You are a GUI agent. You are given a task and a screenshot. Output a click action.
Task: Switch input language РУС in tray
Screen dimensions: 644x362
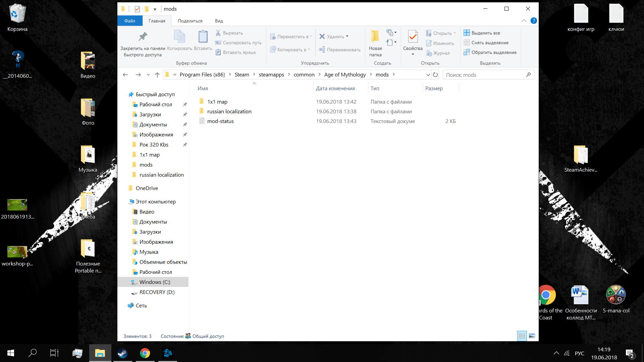tap(579, 353)
